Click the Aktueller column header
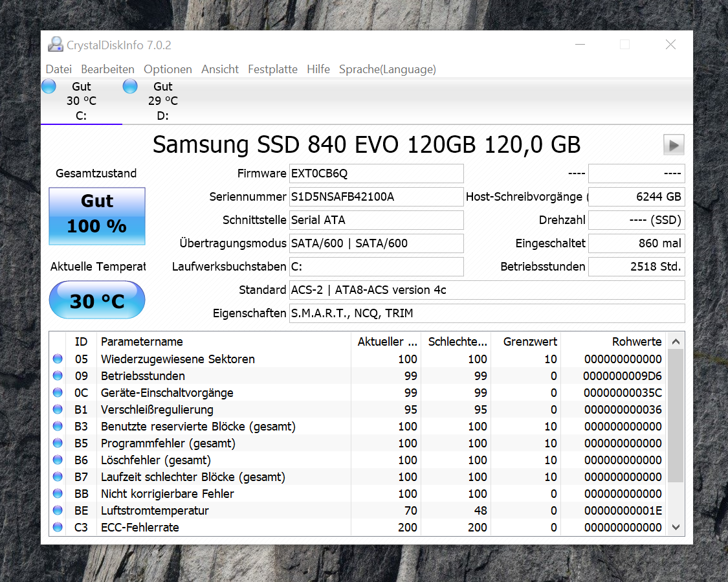This screenshot has height=582, width=728. pyautogui.click(x=386, y=342)
